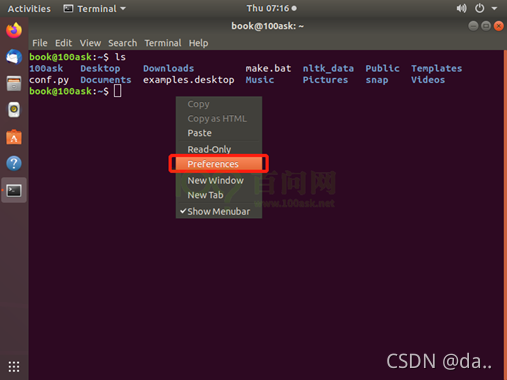Image resolution: width=507 pixels, height=380 pixels.
Task: Click the terminal cursor at the prompt
Action: [118, 91]
